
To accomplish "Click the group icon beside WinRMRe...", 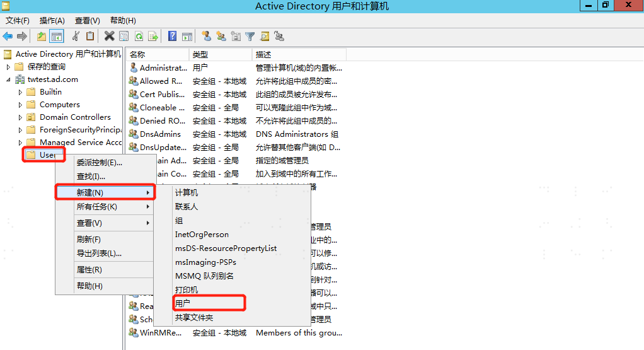I will [x=134, y=332].
